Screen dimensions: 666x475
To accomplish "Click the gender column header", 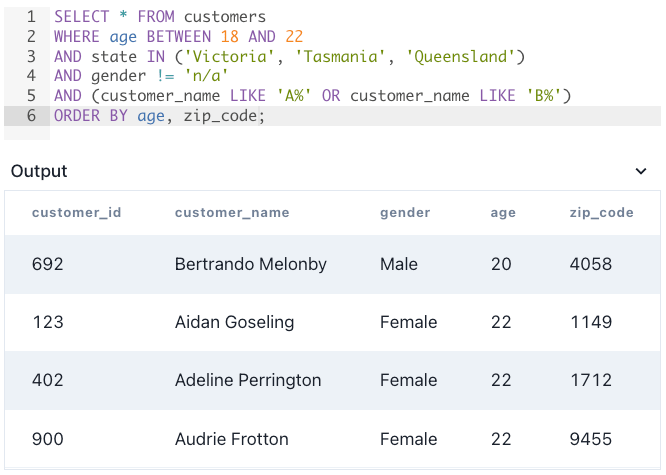I will click(x=405, y=213).
